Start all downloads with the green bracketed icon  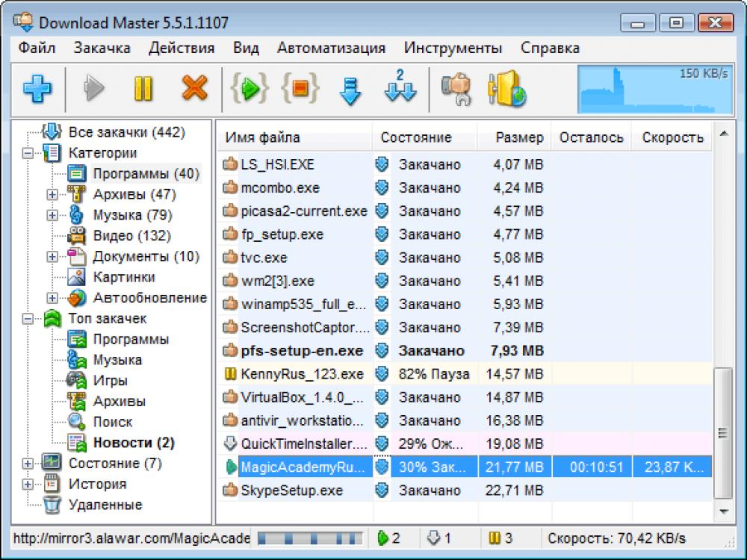pyautogui.click(x=249, y=88)
